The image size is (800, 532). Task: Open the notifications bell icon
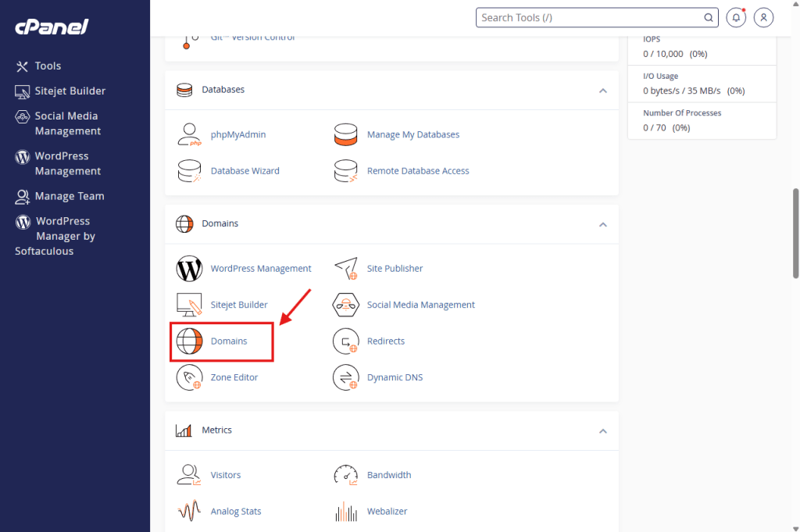pos(735,17)
